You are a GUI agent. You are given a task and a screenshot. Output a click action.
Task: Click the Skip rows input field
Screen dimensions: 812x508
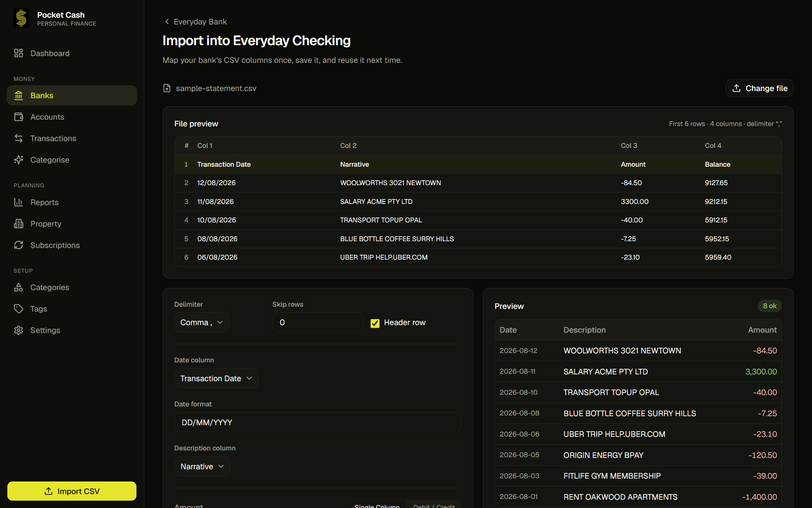318,322
